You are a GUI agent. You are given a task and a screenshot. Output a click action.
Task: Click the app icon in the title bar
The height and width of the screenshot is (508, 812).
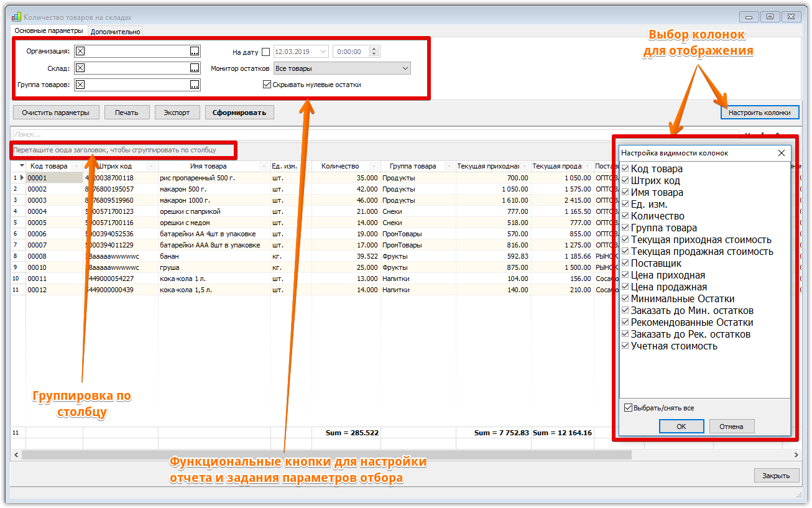pyautogui.click(x=17, y=17)
